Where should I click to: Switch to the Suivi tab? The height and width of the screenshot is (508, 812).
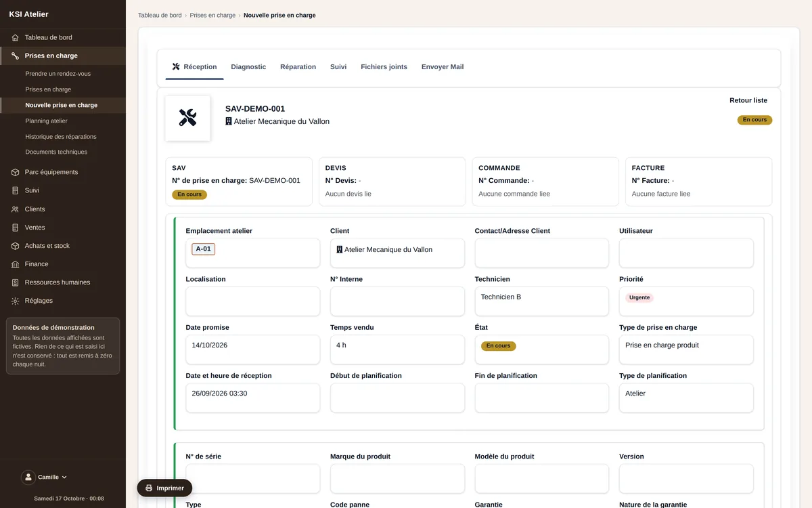(338, 66)
